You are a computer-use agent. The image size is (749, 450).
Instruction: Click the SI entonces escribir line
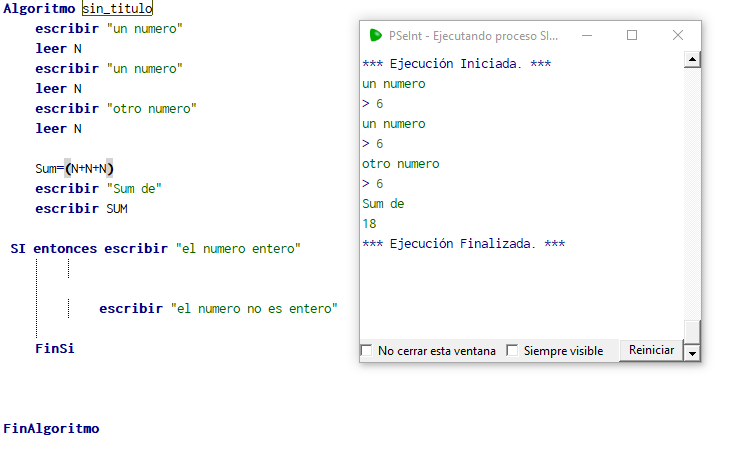pos(155,248)
